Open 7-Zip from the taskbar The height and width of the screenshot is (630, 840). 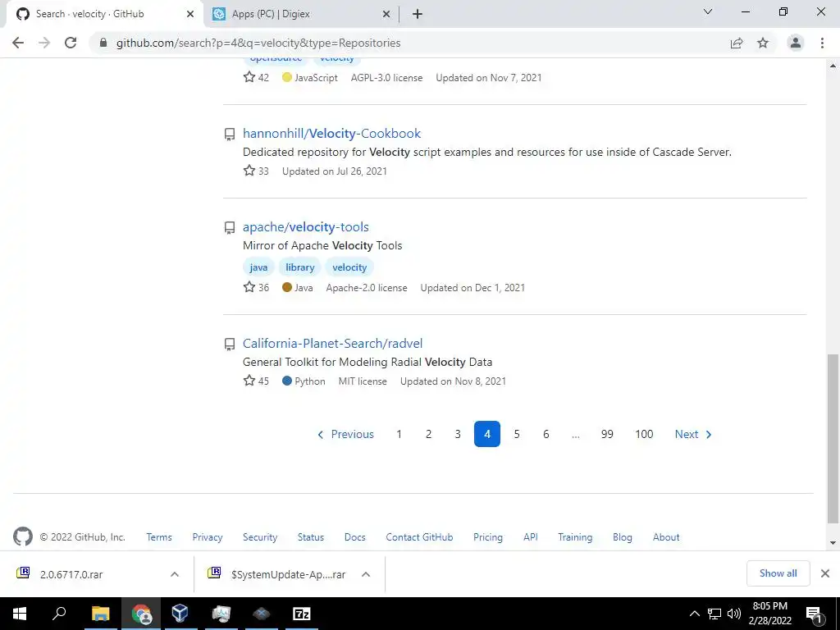pyautogui.click(x=302, y=614)
